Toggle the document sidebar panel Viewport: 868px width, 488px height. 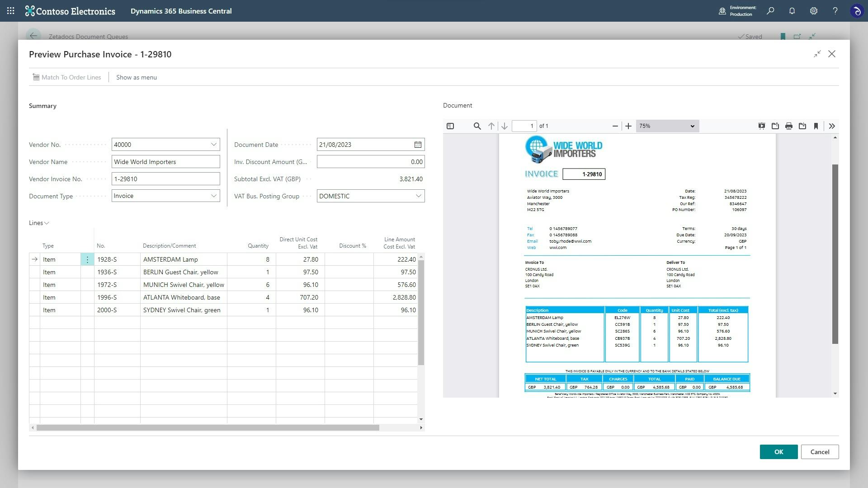(450, 126)
